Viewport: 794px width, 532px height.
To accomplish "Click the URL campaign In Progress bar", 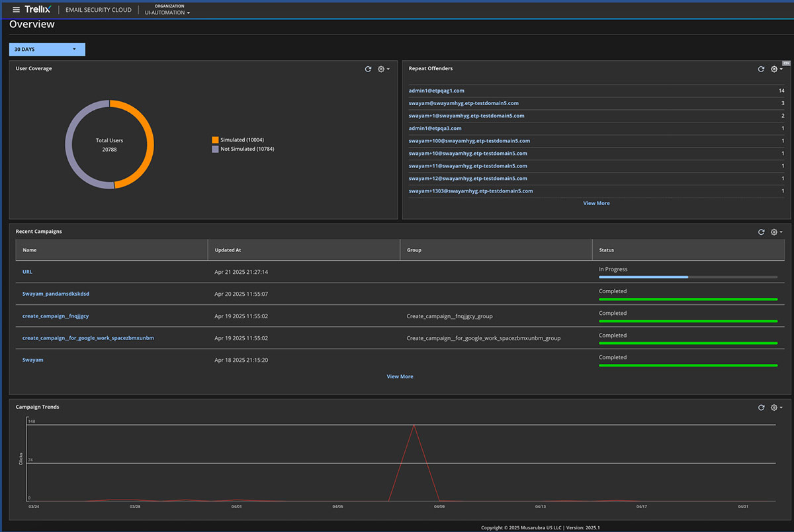I will [687, 277].
